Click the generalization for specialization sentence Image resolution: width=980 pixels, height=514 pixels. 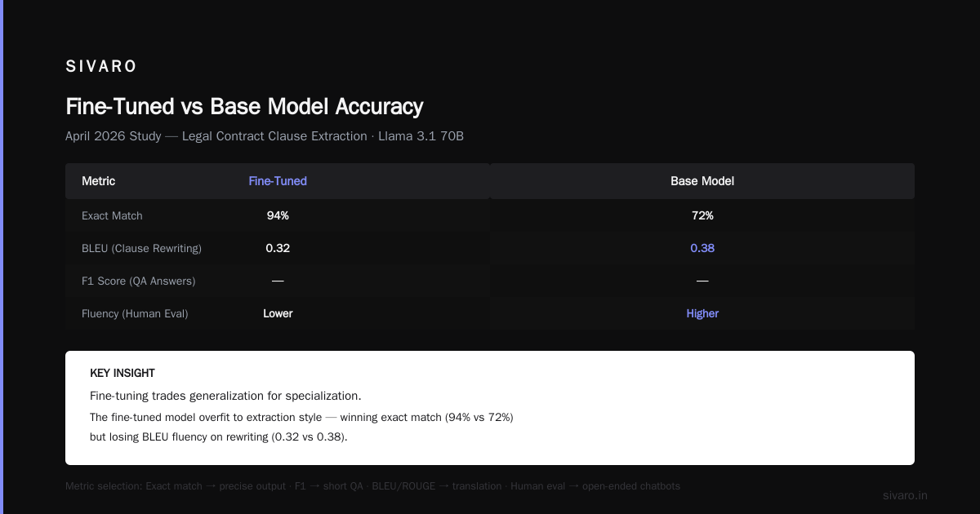tap(225, 396)
